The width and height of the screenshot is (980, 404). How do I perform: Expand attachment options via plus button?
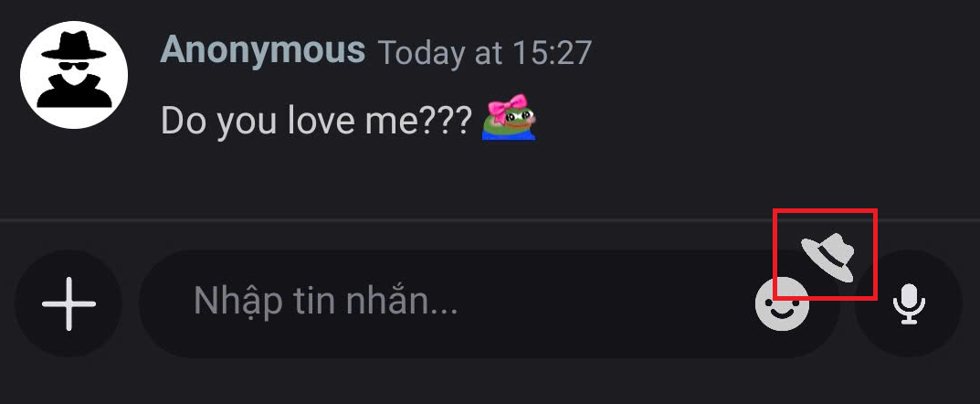(68, 303)
